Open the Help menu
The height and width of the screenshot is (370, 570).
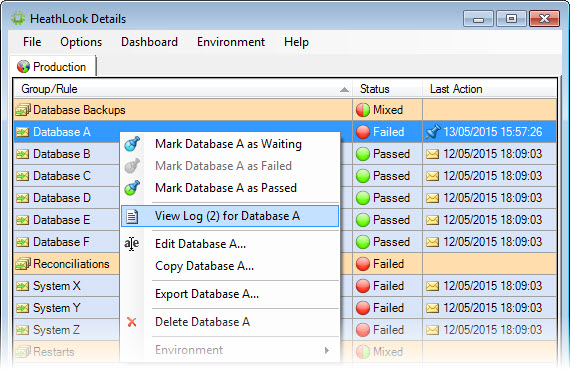point(296,42)
